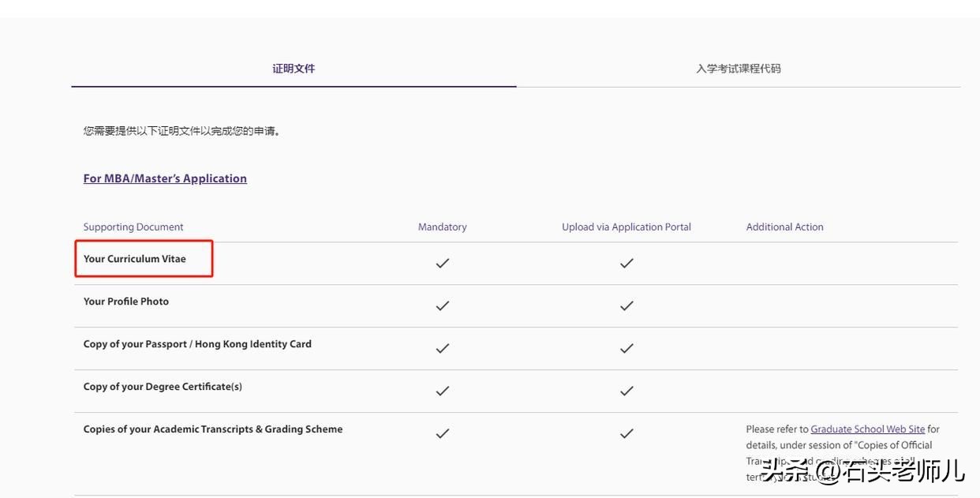Click Mandatory checkmark for Degree Certificate
Viewport: 980px width, 498px height.
[x=443, y=391]
